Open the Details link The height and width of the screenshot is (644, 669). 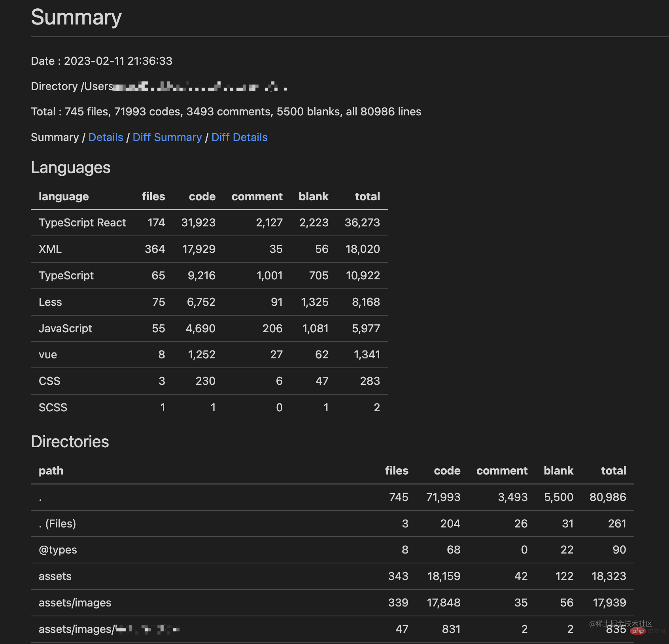106,137
